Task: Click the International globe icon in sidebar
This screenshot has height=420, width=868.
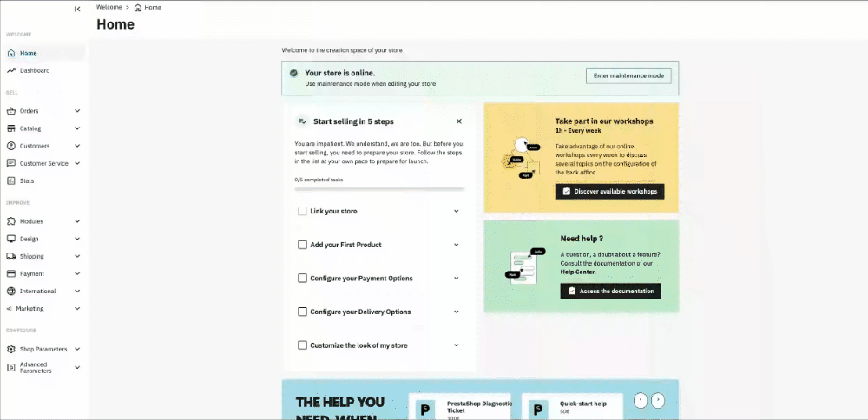Action: tap(11, 291)
